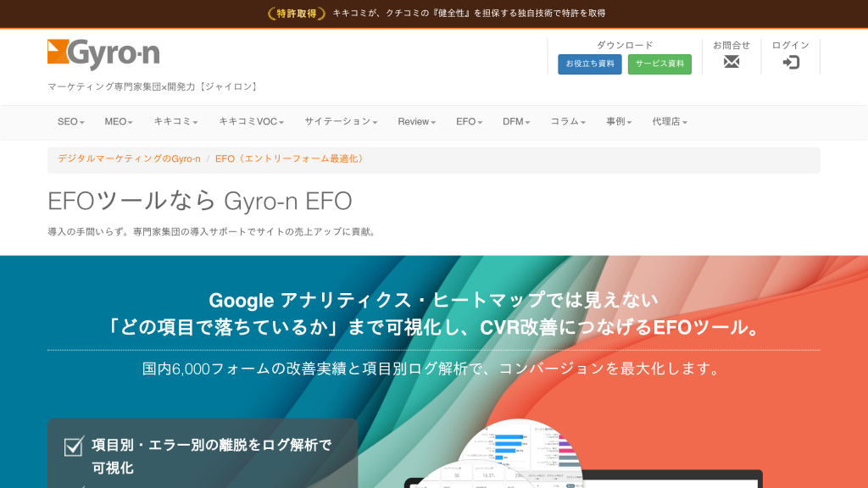Viewport: 868px width, 488px height.
Task: Expand the MEO dropdown menu
Action: click(x=119, y=122)
